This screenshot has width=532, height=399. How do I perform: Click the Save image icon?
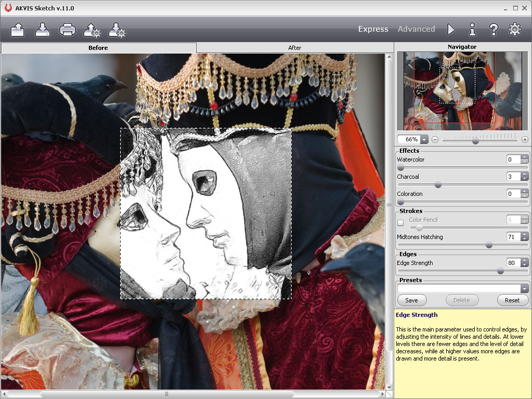(43, 30)
